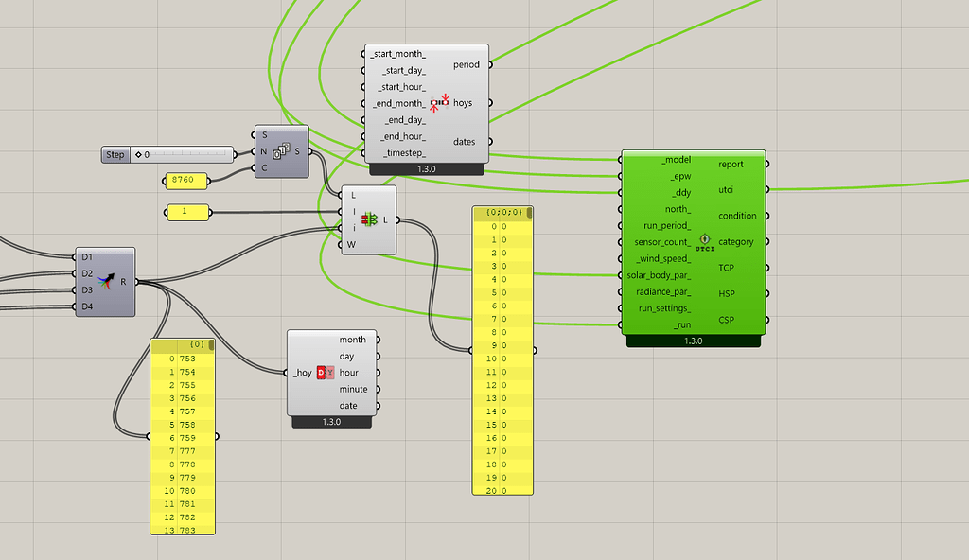The image size is (969, 560).
Task: Click the hour output
Action: pos(348,373)
